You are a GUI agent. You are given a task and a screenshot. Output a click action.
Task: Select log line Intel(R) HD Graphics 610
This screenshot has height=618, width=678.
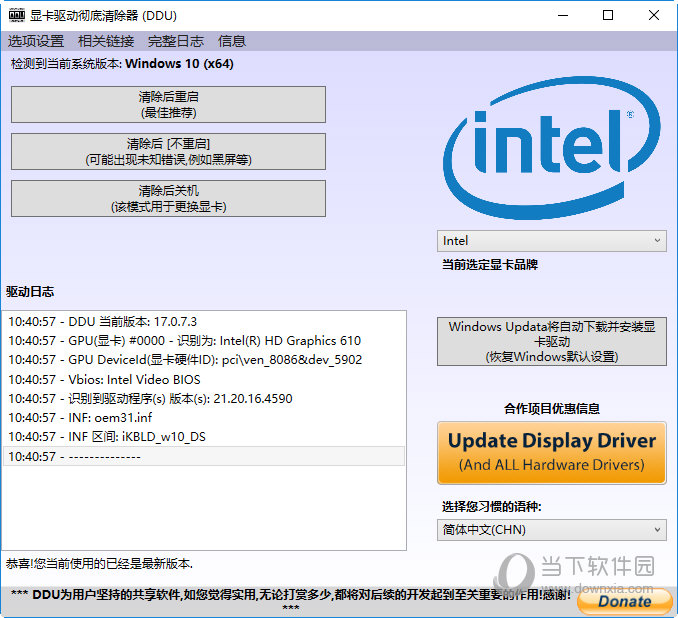point(204,341)
